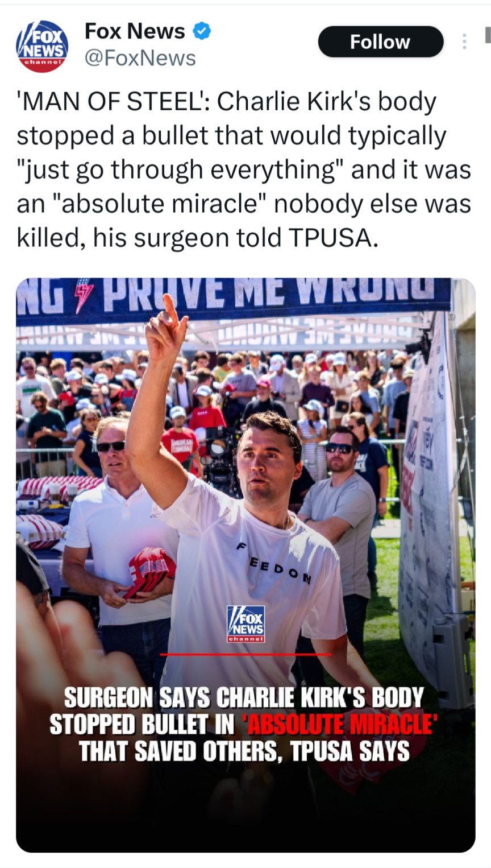Open the Fox News profile avatar
The height and width of the screenshot is (868, 491).
[x=42, y=46]
